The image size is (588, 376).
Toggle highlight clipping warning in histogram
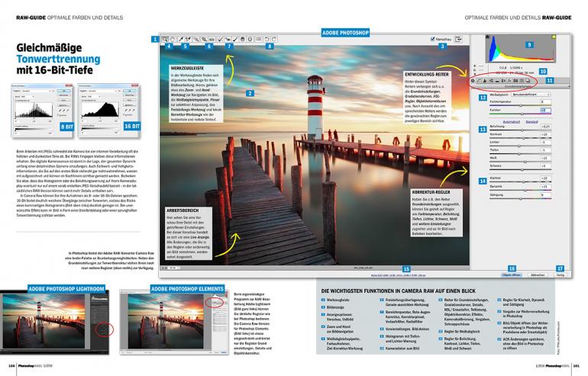(x=554, y=37)
